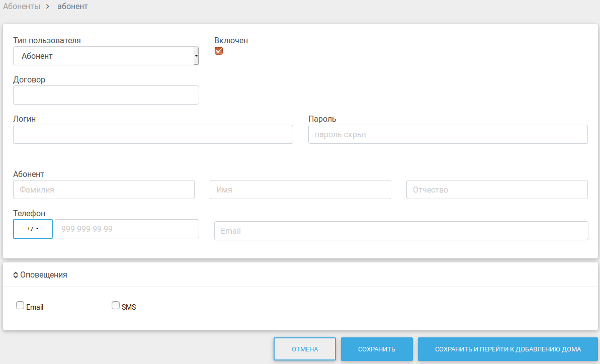Focus the Договор input field
This screenshot has height=364, width=600.
point(106,95)
